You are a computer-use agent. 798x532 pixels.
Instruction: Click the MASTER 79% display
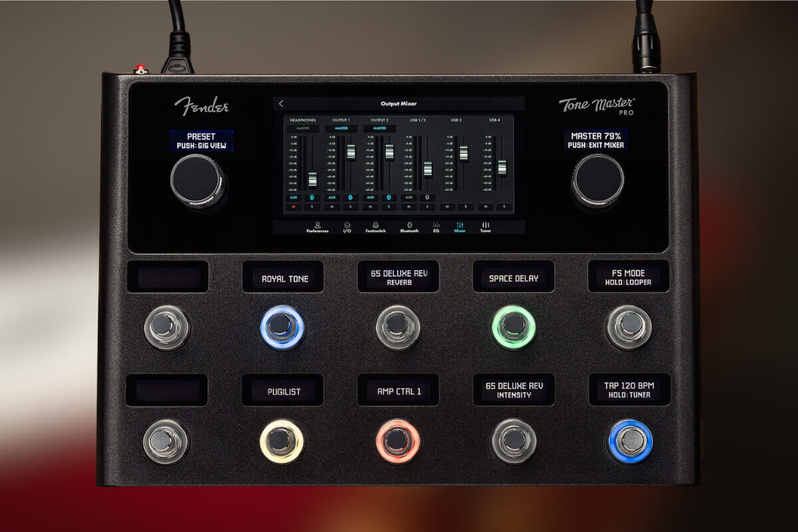[596, 139]
